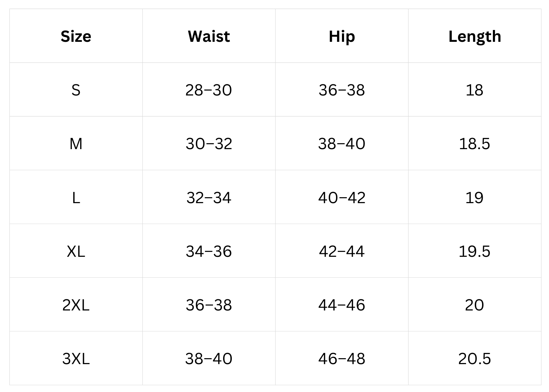This screenshot has width=549, height=392.
Task: Click the 19.5 length value
Action: coord(474,251)
